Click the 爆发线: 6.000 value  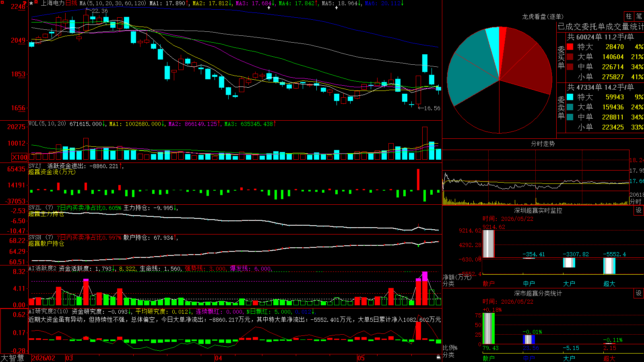250,269
